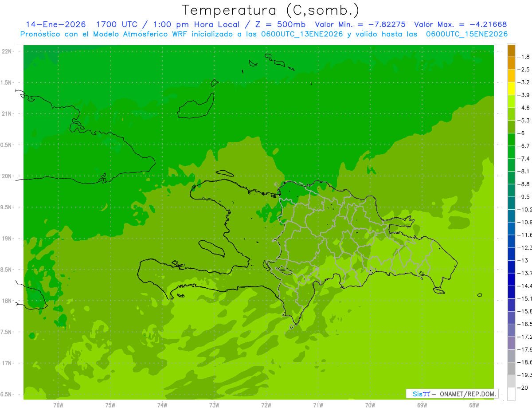Click the "21N" latitude axis label
The height and width of the screenshot is (411, 532).
7,114
